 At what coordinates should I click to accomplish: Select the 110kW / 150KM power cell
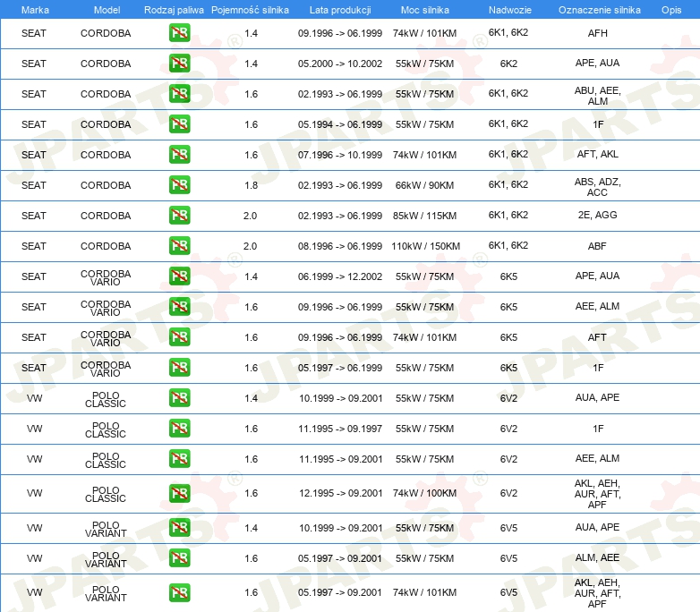point(425,246)
